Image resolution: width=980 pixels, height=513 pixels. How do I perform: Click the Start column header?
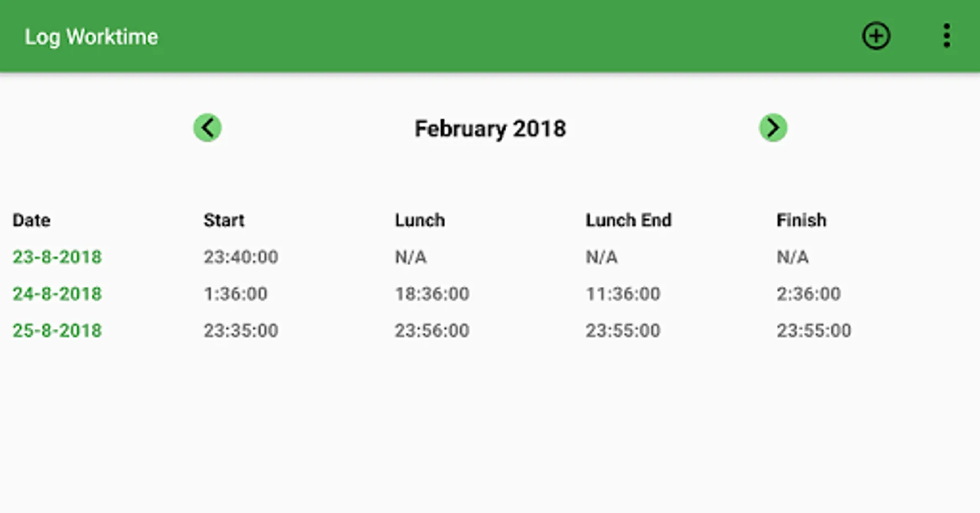click(224, 220)
